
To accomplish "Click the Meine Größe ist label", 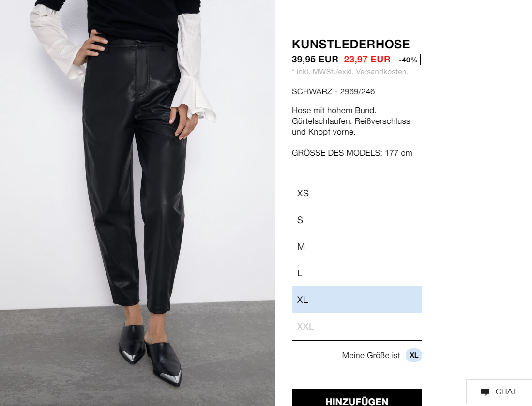I will point(371,356).
